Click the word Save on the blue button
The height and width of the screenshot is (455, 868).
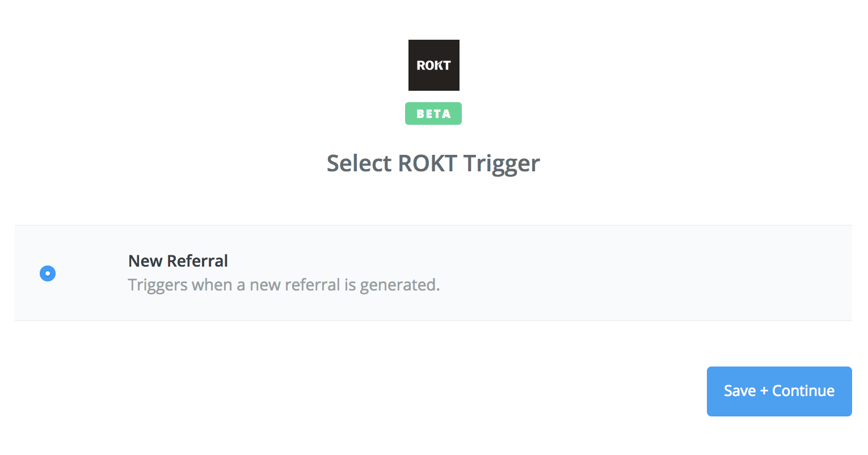tap(740, 391)
